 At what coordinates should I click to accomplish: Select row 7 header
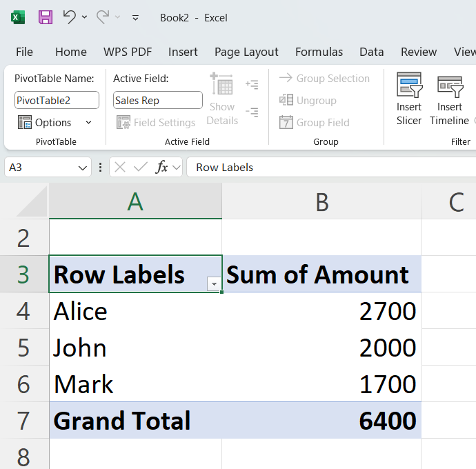(23, 421)
